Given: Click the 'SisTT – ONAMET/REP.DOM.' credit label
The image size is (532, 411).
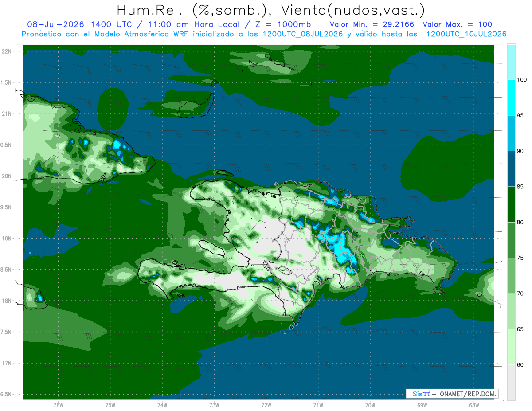Looking at the screenshot, I should [452, 394].
